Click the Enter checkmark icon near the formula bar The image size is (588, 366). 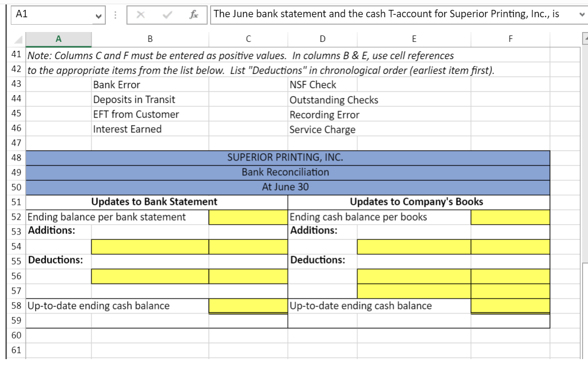pyautogui.click(x=167, y=14)
